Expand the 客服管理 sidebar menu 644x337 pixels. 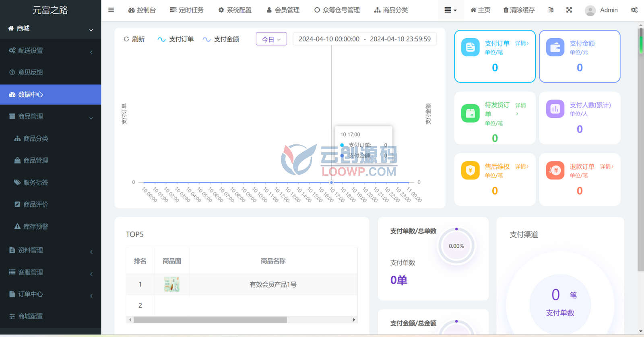50,272
